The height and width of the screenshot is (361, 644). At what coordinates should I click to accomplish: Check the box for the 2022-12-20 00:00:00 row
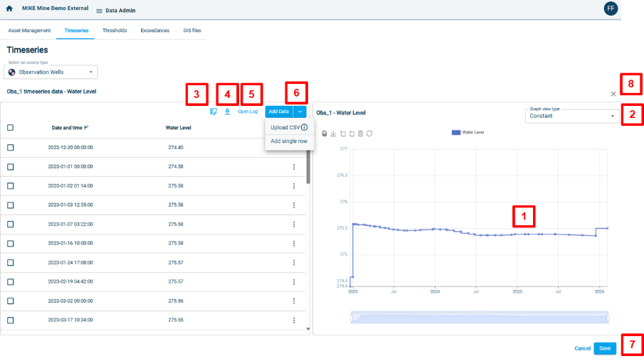(11, 148)
